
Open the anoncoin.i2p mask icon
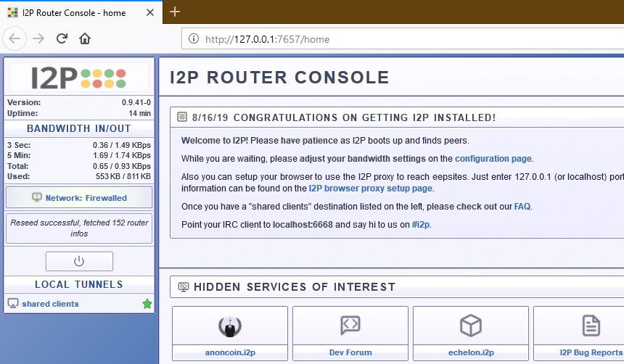tap(230, 326)
